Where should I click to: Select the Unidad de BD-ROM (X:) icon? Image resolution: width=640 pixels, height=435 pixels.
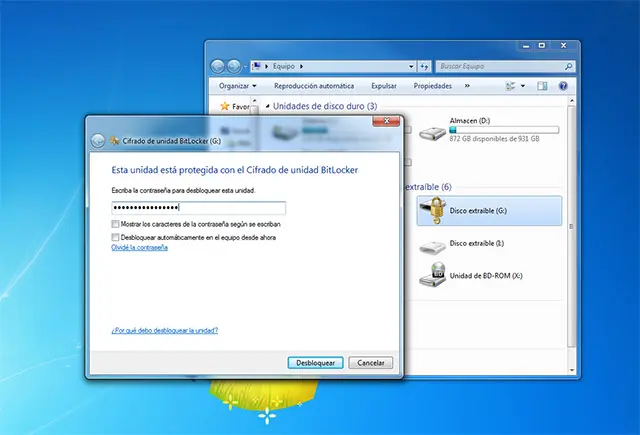[432, 273]
